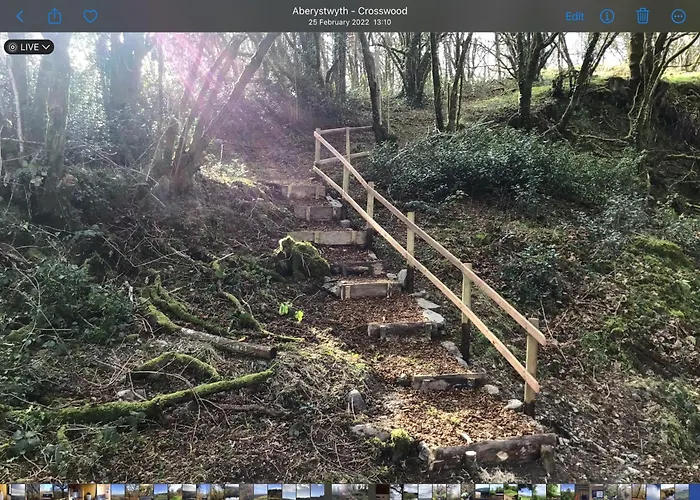Expand the LIVE photo dropdown

click(29, 47)
